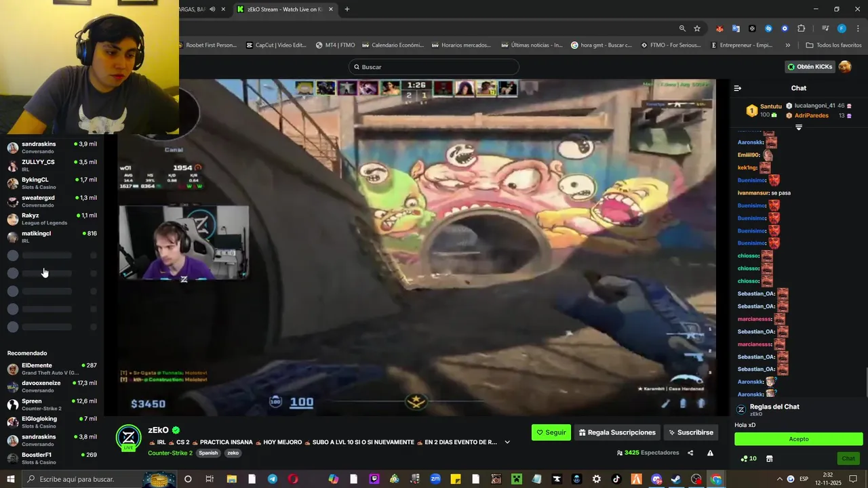Open TikTok from the taskbar

pos(616,479)
